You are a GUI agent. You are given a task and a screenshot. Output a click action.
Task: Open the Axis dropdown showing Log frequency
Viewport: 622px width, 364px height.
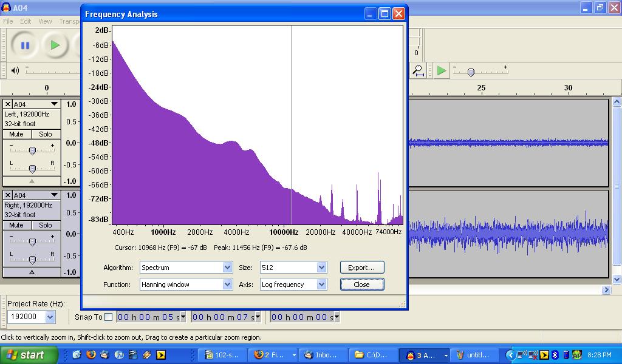(293, 285)
